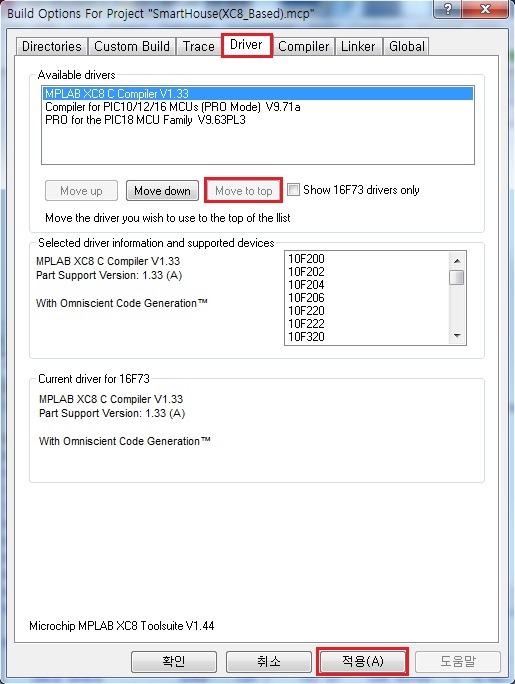Open the Linker tab
This screenshot has height=684, width=515.
pyautogui.click(x=358, y=46)
